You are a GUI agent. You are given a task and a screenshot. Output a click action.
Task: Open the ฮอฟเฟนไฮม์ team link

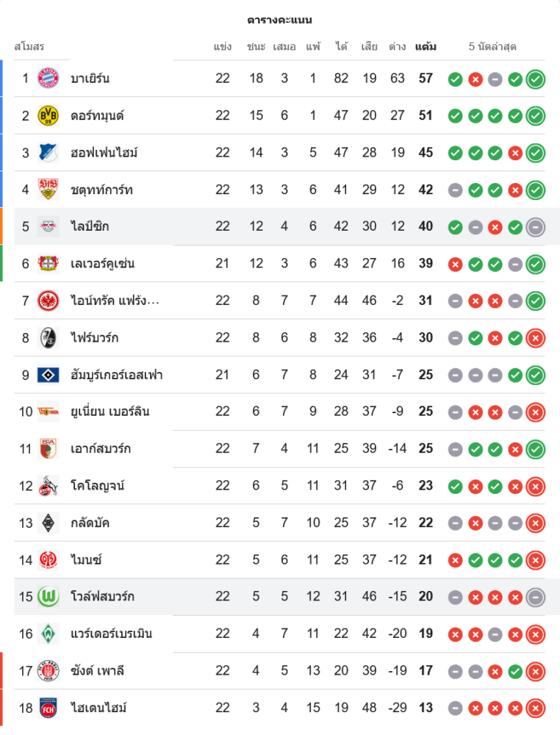pyautogui.click(x=104, y=153)
